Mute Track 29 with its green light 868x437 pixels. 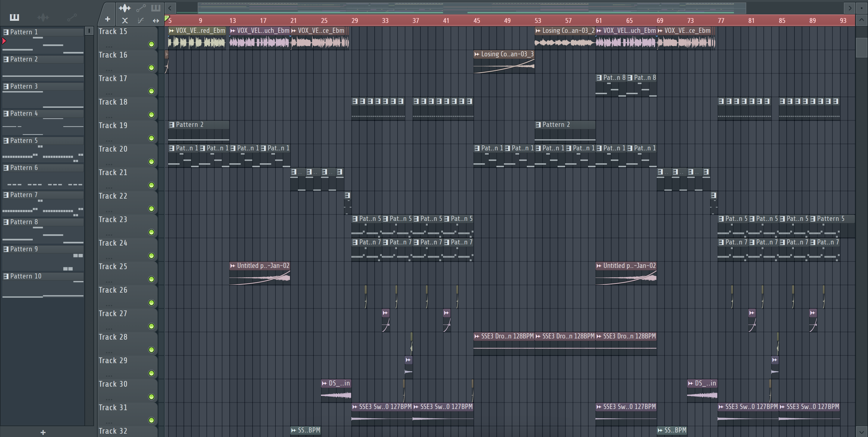151,373
